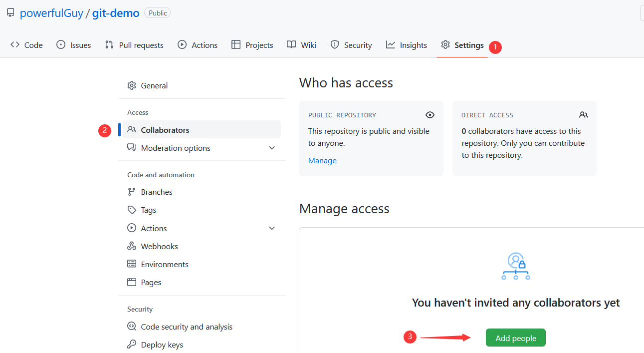
Task: Select Collaborators in the Access sidebar
Action: click(165, 130)
